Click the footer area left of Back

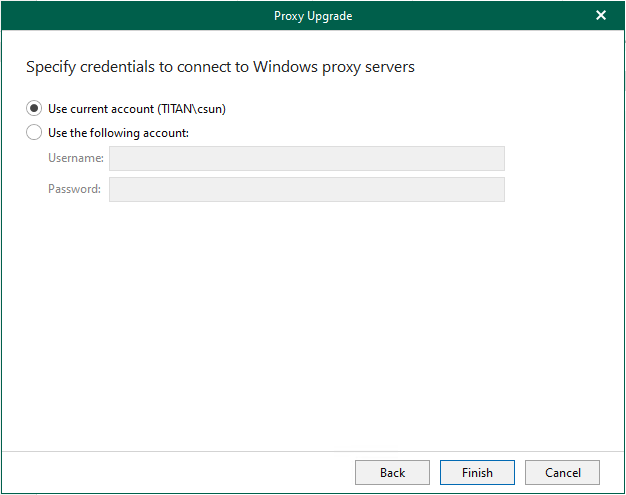pyautogui.click(x=178, y=473)
